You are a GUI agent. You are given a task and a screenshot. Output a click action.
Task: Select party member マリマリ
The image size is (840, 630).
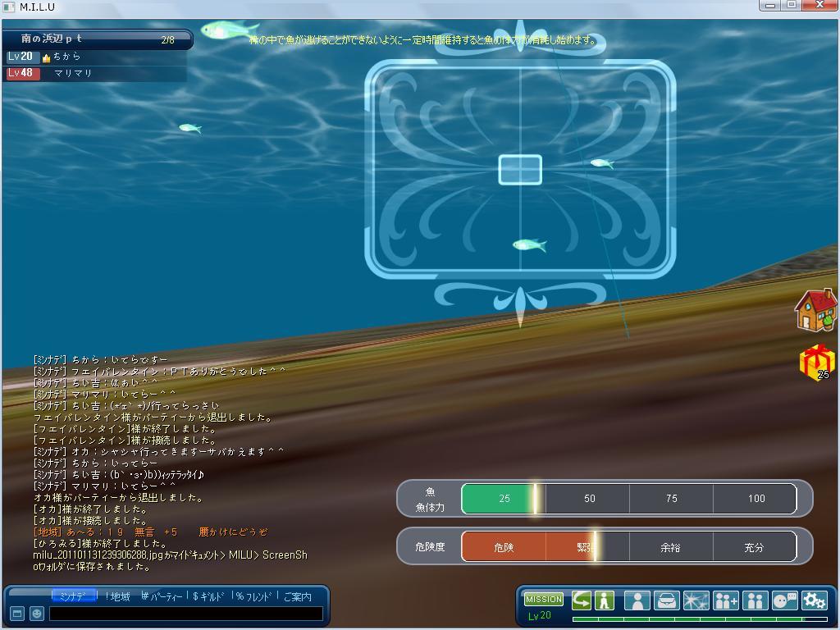pyautogui.click(x=72, y=73)
